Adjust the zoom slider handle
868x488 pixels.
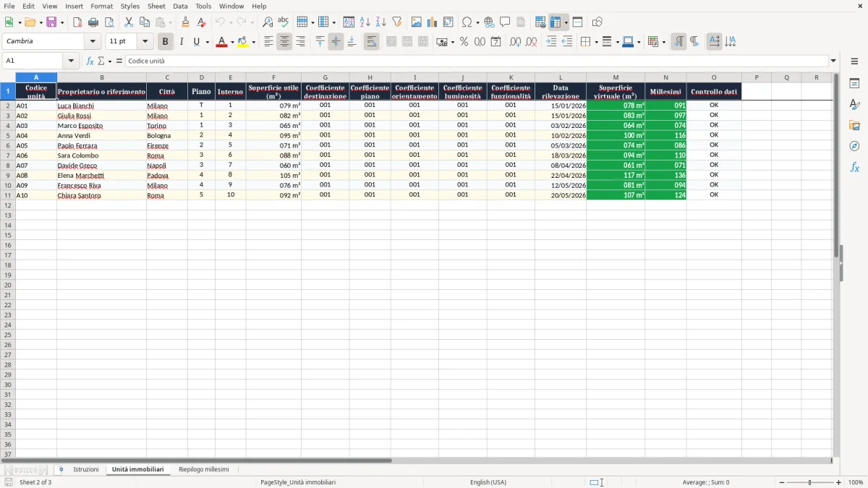coord(809,482)
